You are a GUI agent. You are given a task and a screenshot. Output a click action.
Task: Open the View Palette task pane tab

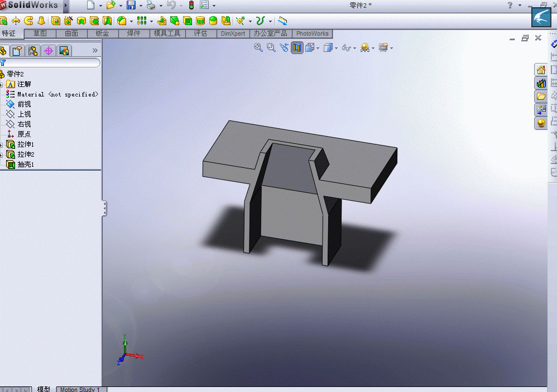(x=541, y=110)
